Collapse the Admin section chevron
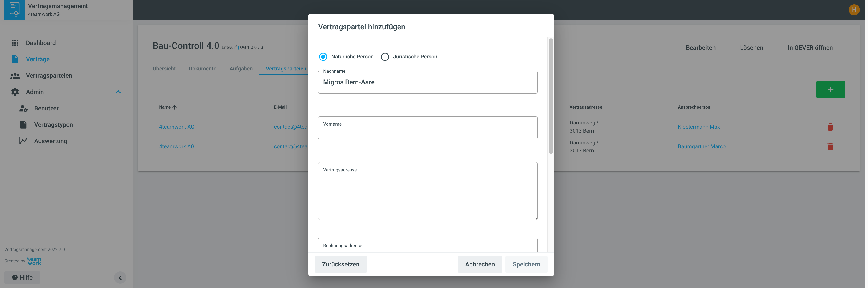Screen dimensions: 868x288 coord(118,92)
